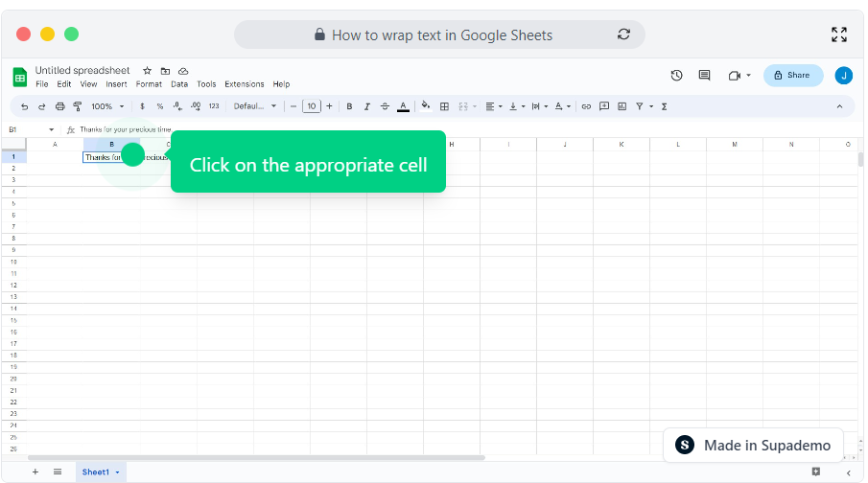868x483 pixels.
Task: Click the Undo arrow icon
Action: [24, 106]
